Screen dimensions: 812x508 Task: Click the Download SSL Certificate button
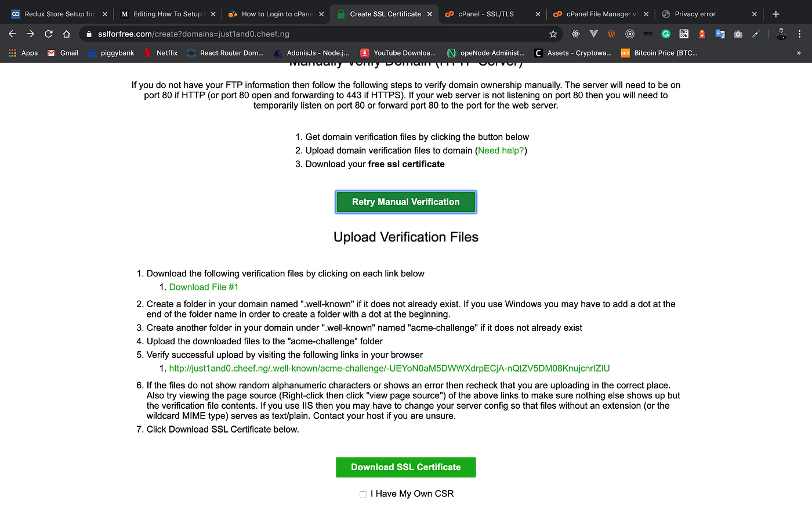406,467
